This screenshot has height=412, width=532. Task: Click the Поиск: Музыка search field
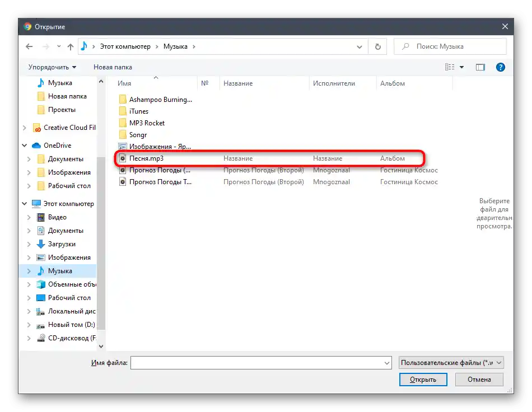(450, 46)
